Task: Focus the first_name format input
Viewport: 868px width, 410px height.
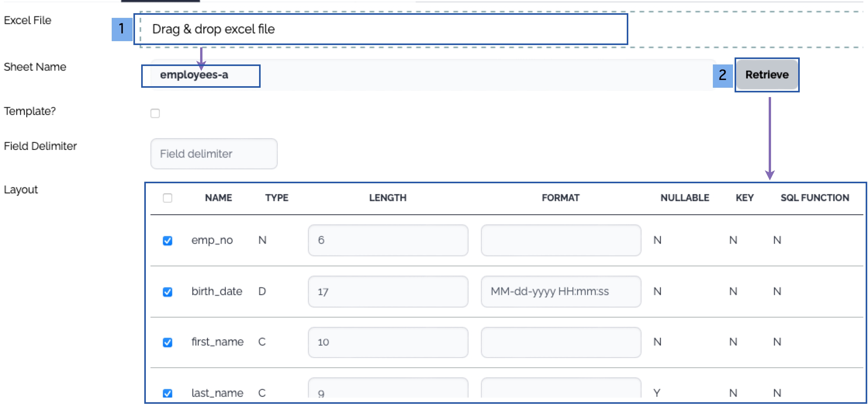Action: 561,342
